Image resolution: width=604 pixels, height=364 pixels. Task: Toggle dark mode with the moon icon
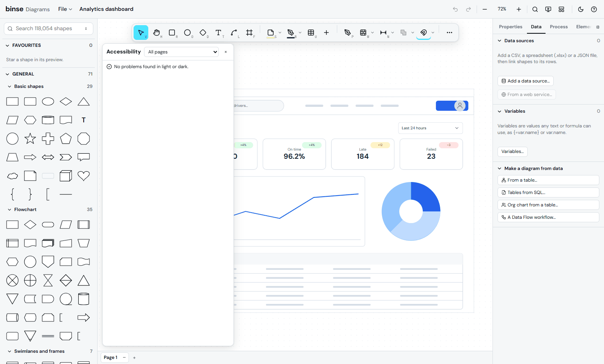(581, 9)
